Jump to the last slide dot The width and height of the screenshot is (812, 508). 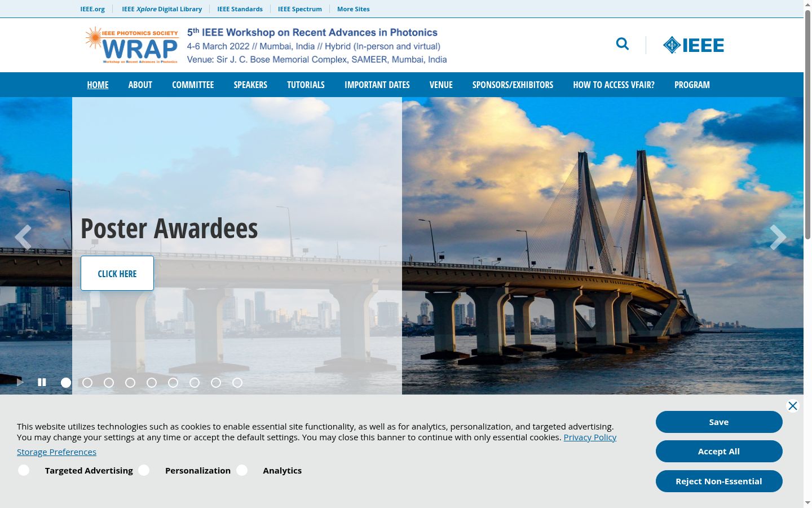237,383
